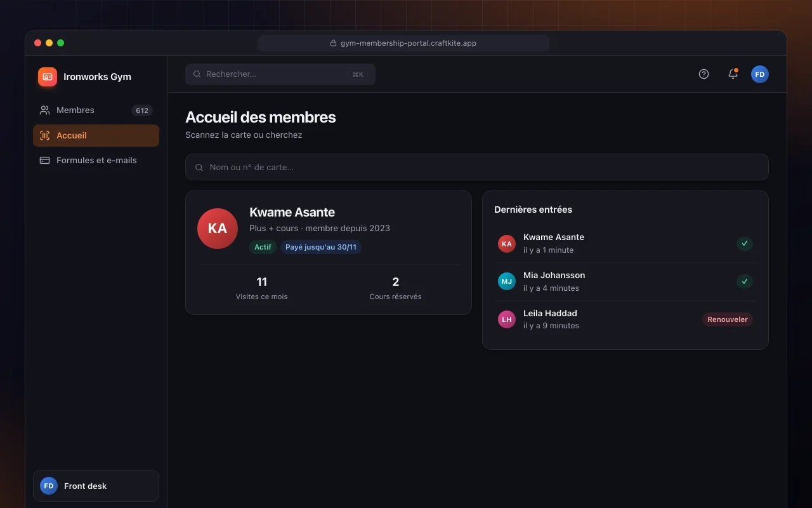Viewport: 812px width, 508px height.
Task: Click 'Leila Haddad' in recent entries
Action: click(550, 313)
